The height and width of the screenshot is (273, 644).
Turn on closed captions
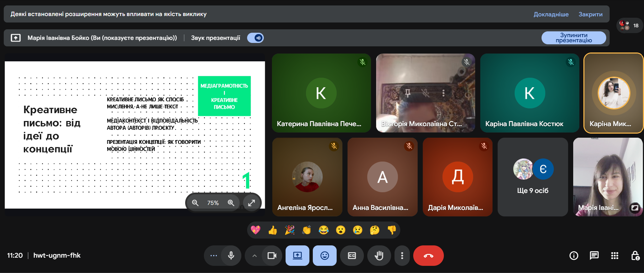(x=352, y=256)
